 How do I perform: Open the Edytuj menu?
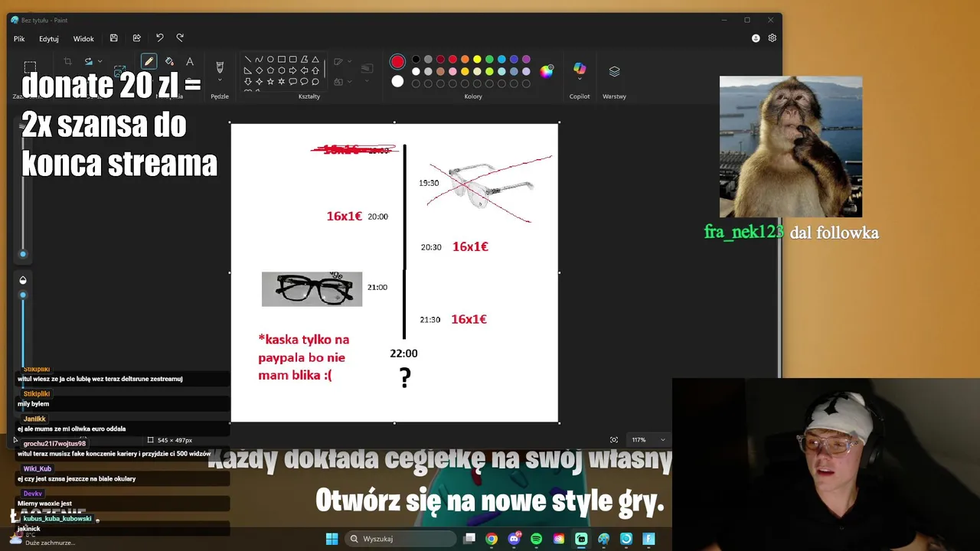[x=49, y=39]
